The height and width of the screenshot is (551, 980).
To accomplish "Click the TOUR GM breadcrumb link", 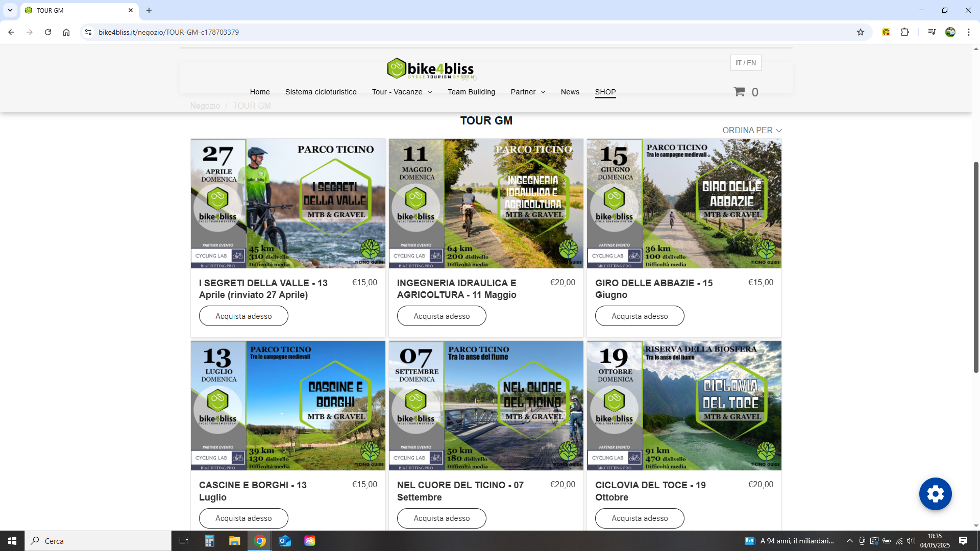I will coord(252,106).
